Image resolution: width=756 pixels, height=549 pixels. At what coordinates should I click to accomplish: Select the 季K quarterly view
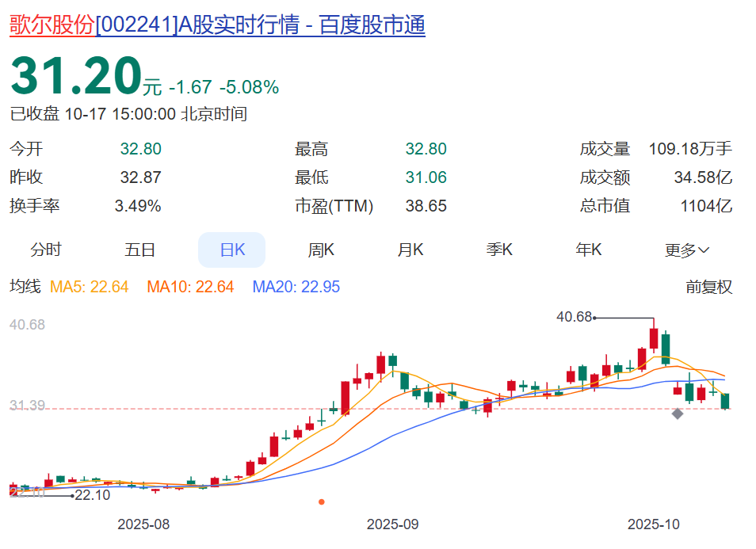tap(498, 249)
